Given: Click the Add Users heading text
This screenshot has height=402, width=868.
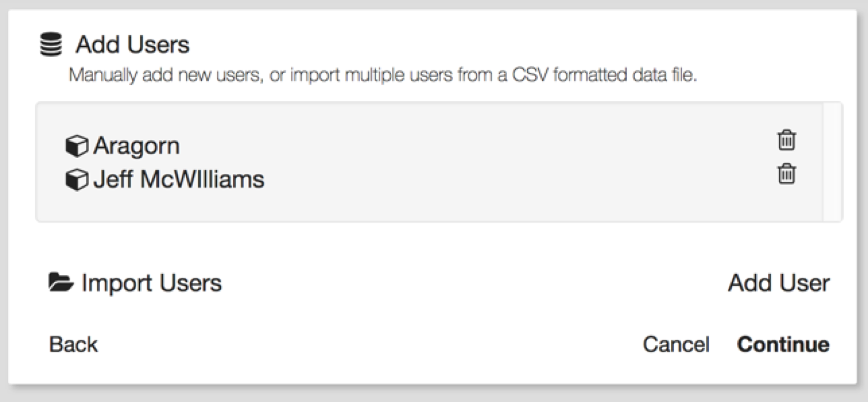Looking at the screenshot, I should point(132,45).
